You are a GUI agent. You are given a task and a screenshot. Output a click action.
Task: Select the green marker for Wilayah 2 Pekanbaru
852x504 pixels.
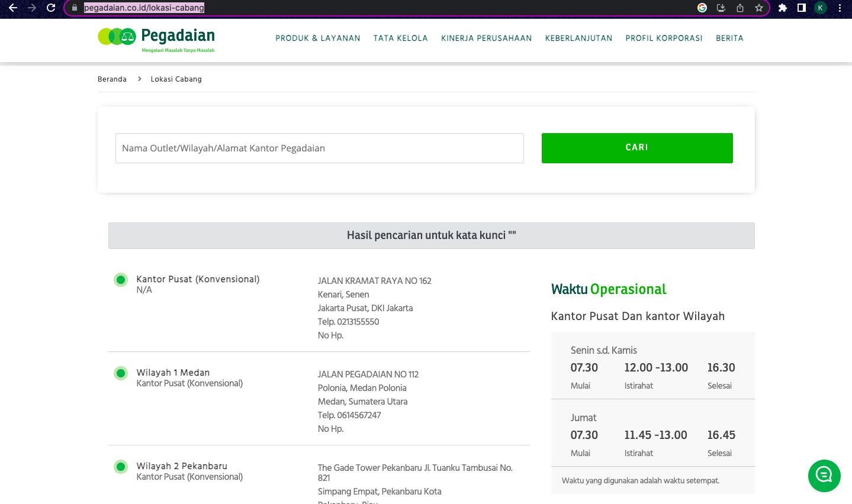121,467
